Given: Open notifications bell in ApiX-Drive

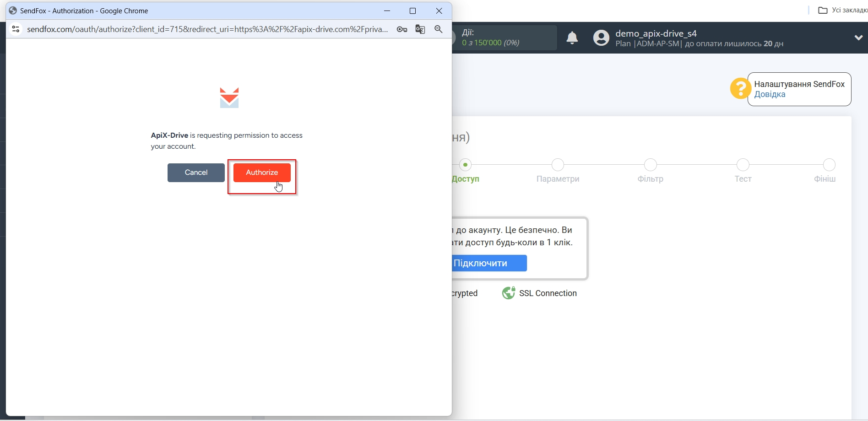Looking at the screenshot, I should pyautogui.click(x=572, y=38).
